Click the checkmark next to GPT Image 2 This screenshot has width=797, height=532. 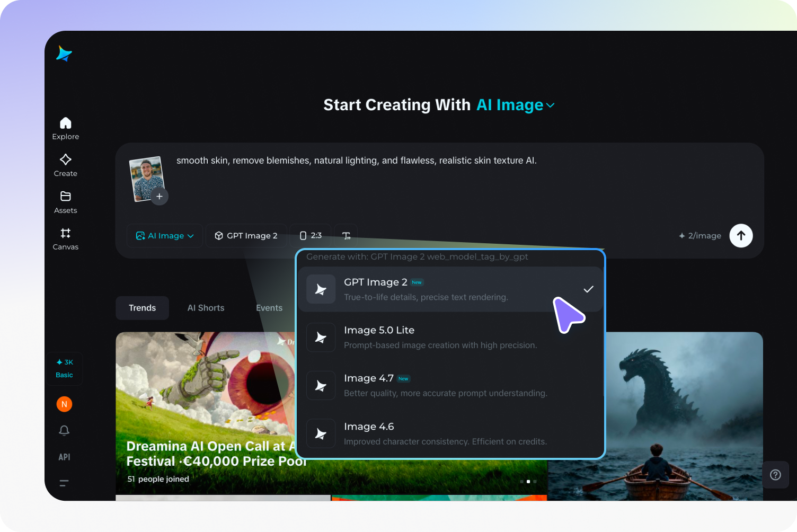click(x=588, y=289)
